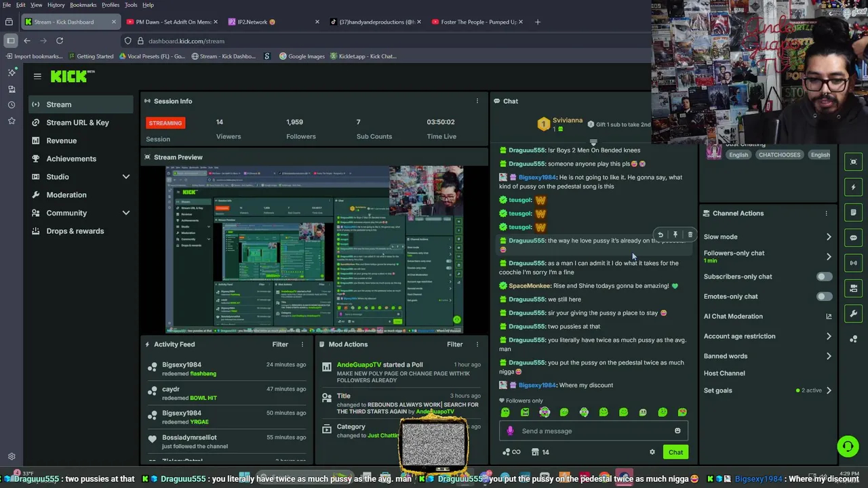Click the green Chat send button
Viewport: 868px width, 488px height.
point(675,452)
